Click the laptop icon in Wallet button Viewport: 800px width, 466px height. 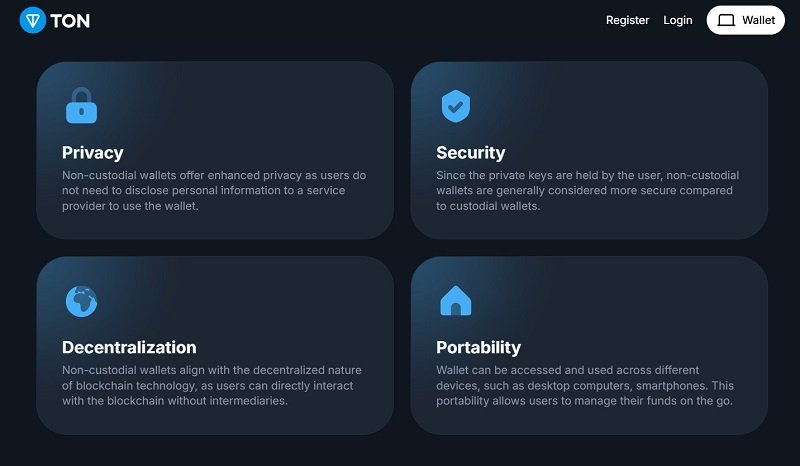pos(726,20)
